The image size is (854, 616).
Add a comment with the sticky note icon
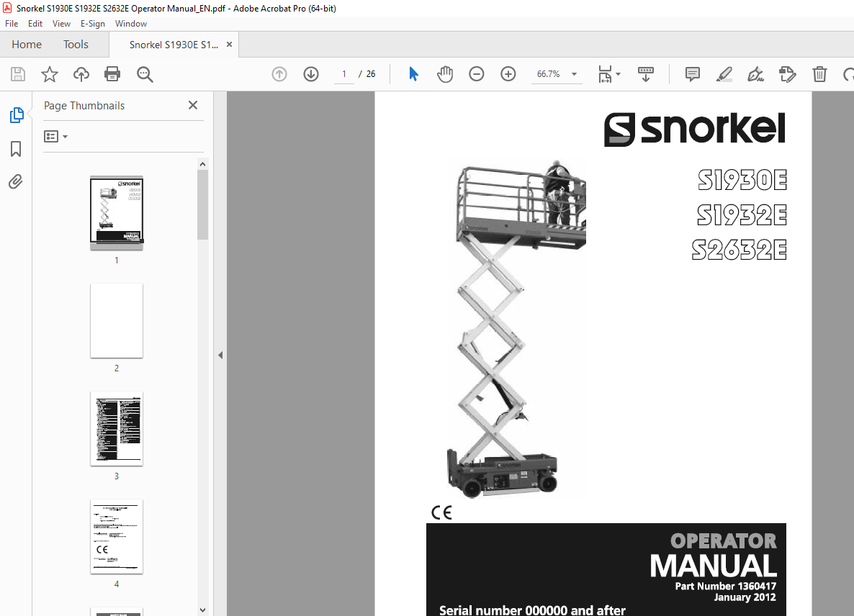[x=692, y=74]
